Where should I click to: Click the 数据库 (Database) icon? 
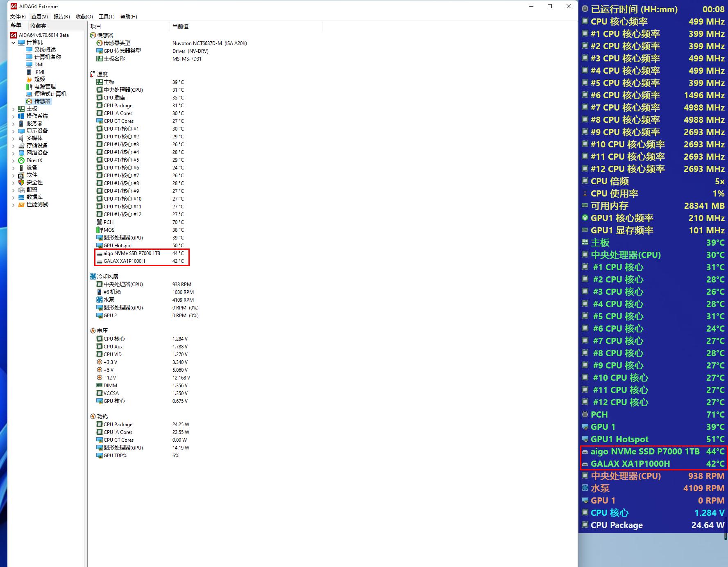(21, 197)
